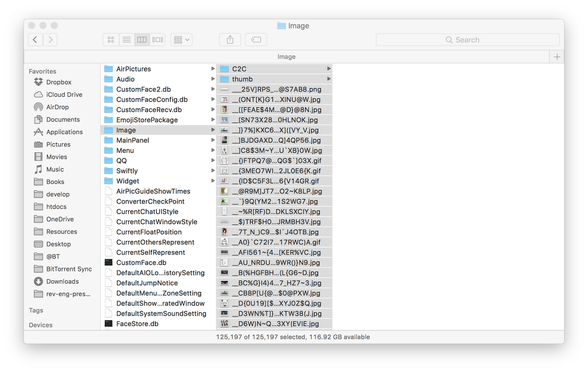The height and width of the screenshot is (372, 588).
Task: Switch to list view mode
Action: point(127,40)
